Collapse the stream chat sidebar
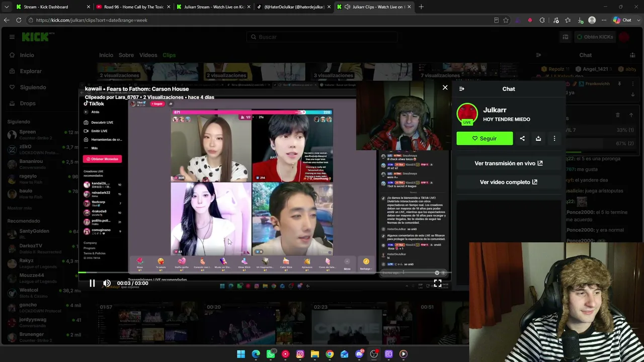This screenshot has height=362, width=644. tap(538, 55)
